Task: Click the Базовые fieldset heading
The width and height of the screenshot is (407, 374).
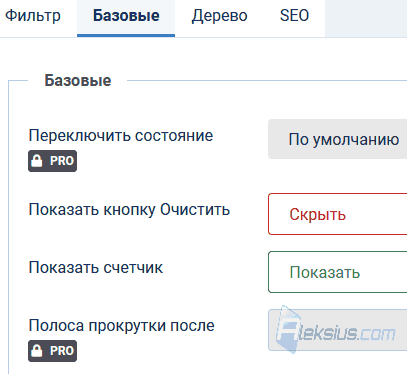Action: pyautogui.click(x=78, y=81)
